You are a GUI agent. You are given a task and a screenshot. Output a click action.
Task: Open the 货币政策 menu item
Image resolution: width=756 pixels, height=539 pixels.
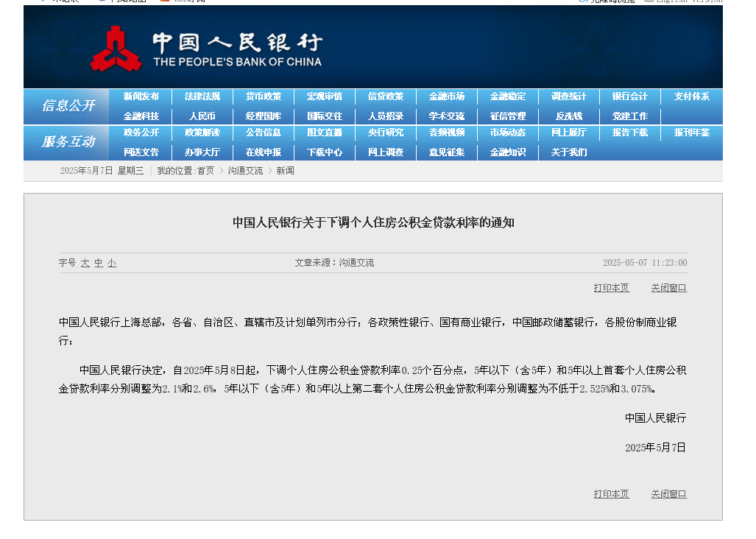[263, 96]
